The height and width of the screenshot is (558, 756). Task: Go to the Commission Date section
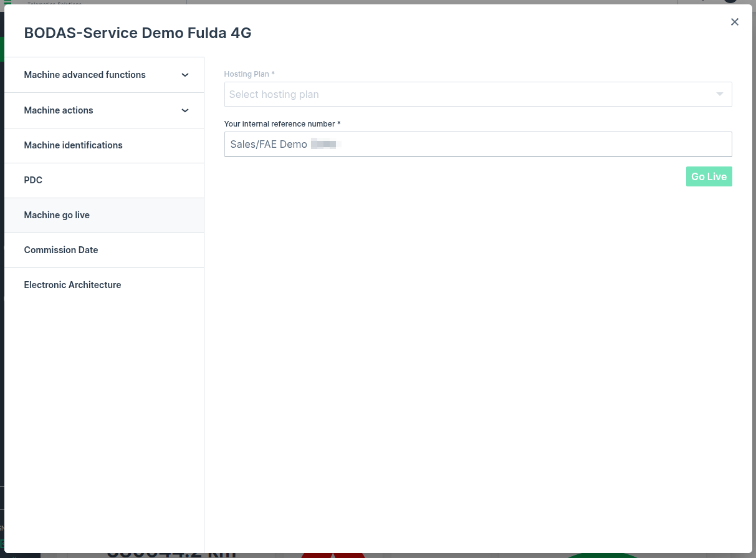tap(61, 250)
